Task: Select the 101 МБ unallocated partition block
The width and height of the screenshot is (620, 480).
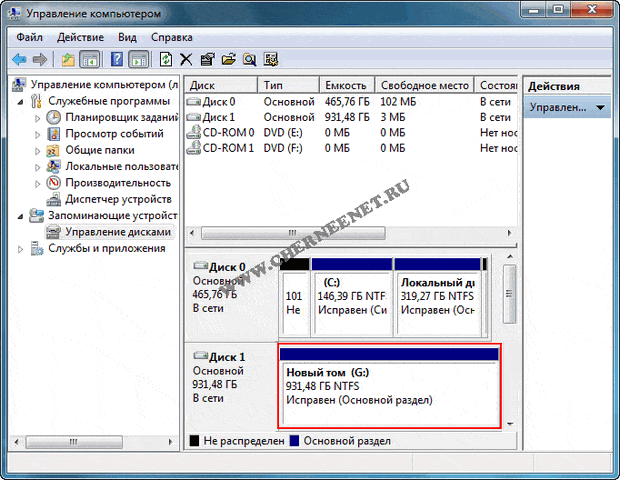Action: tap(295, 297)
